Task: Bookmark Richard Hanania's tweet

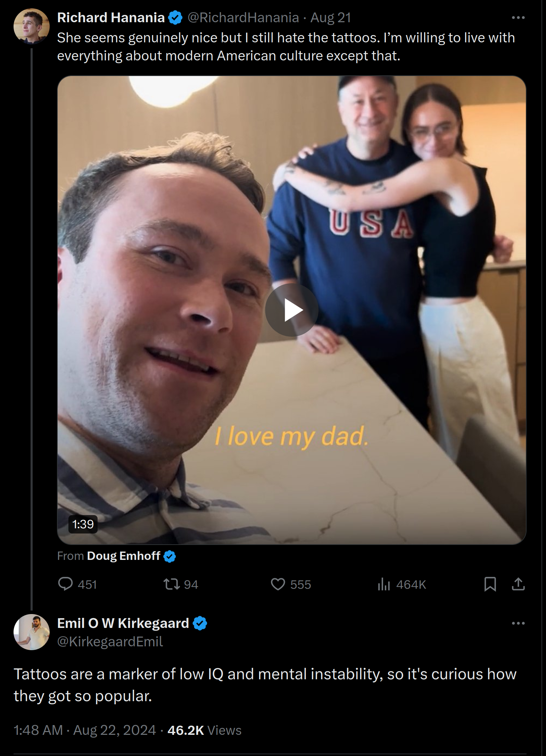Action: (x=490, y=584)
